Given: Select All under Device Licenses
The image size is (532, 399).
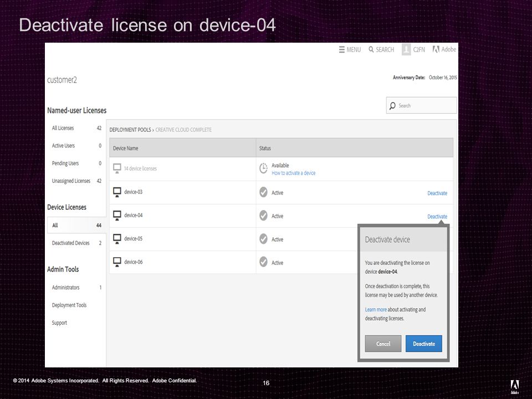Looking at the screenshot, I should [x=76, y=226].
